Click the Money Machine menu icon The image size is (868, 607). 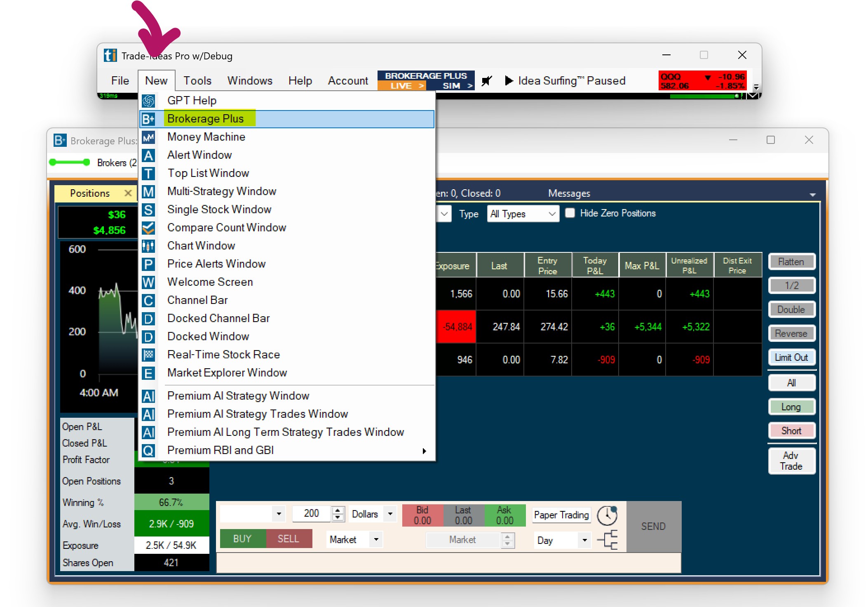[148, 137]
